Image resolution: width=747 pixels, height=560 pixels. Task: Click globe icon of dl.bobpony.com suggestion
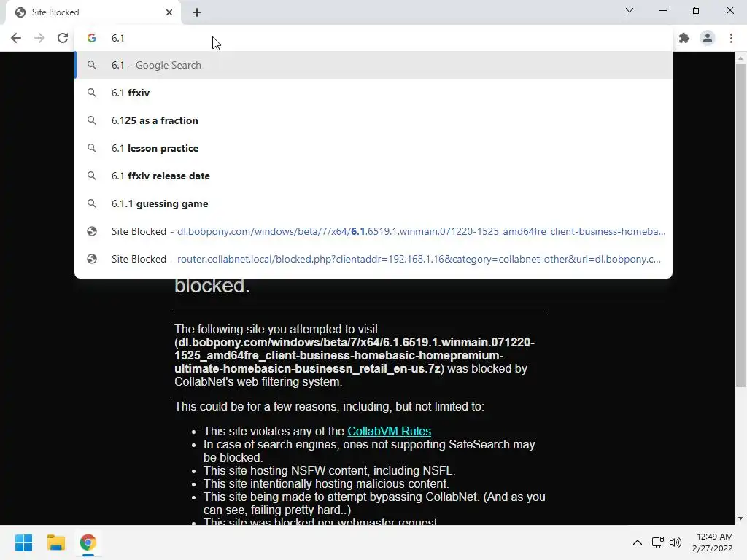pyautogui.click(x=92, y=231)
